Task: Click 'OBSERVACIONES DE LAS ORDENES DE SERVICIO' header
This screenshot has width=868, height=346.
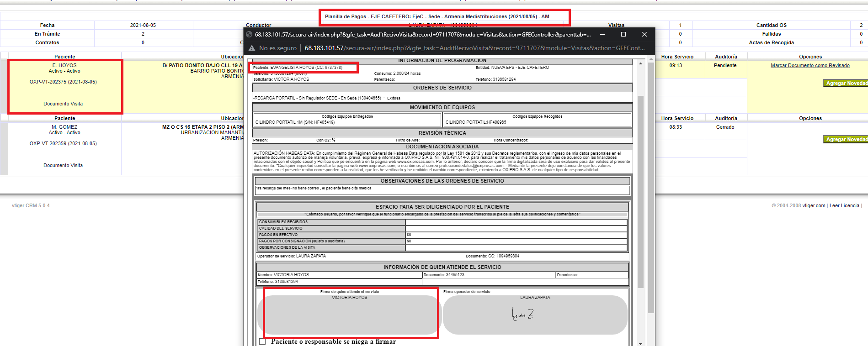Action: [x=442, y=181]
